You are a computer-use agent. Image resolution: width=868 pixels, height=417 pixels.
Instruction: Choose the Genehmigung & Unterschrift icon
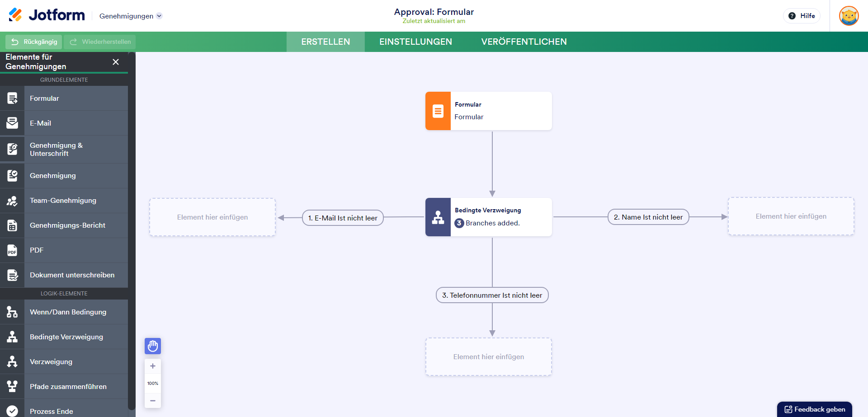coord(12,149)
